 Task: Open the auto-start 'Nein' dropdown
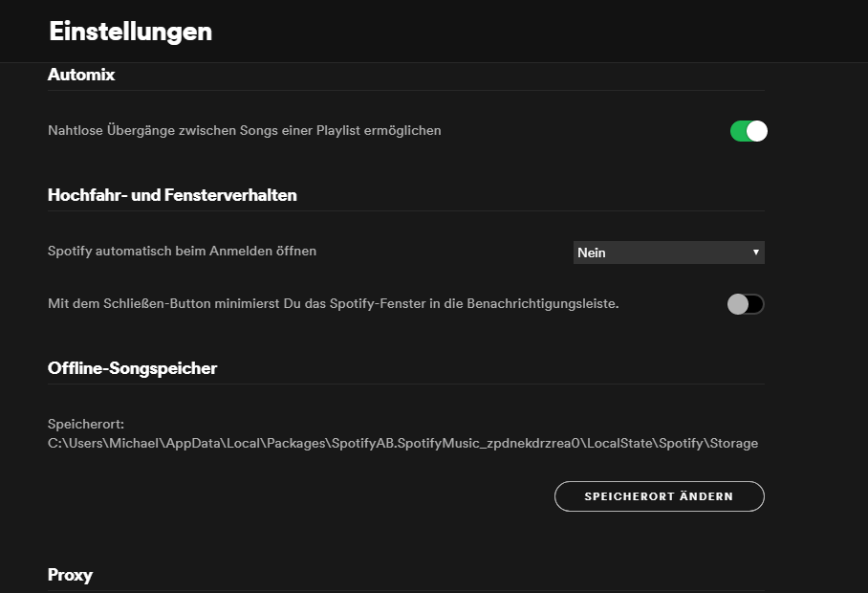click(x=668, y=253)
